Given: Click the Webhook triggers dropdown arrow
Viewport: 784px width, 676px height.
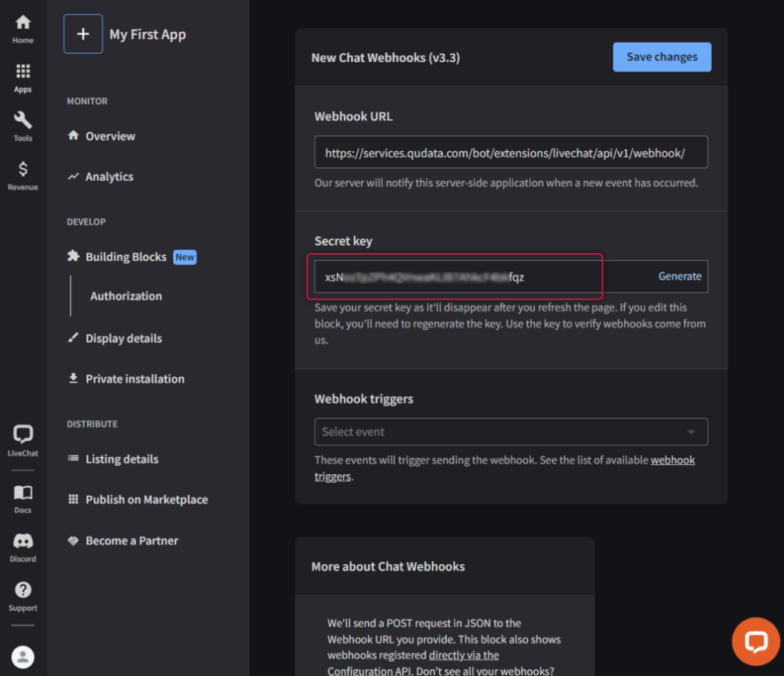Looking at the screenshot, I should click(x=691, y=432).
